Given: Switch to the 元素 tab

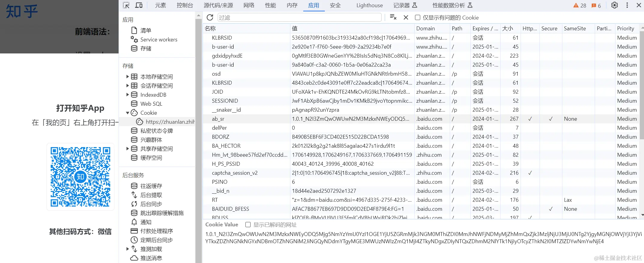Looking at the screenshot, I should [x=160, y=5].
